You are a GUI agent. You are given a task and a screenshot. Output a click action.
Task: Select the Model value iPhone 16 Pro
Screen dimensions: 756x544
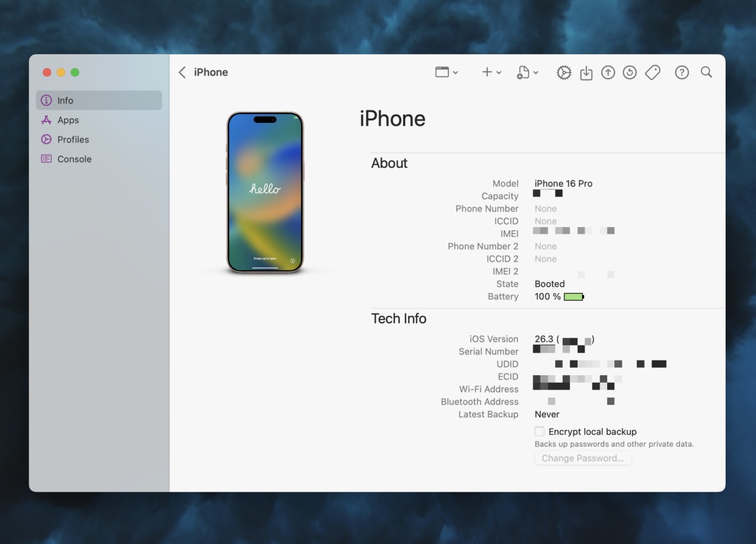564,183
